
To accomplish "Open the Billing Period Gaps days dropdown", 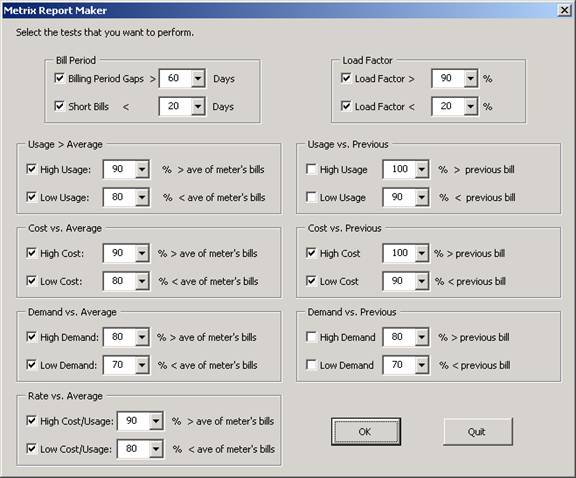I will pos(198,78).
